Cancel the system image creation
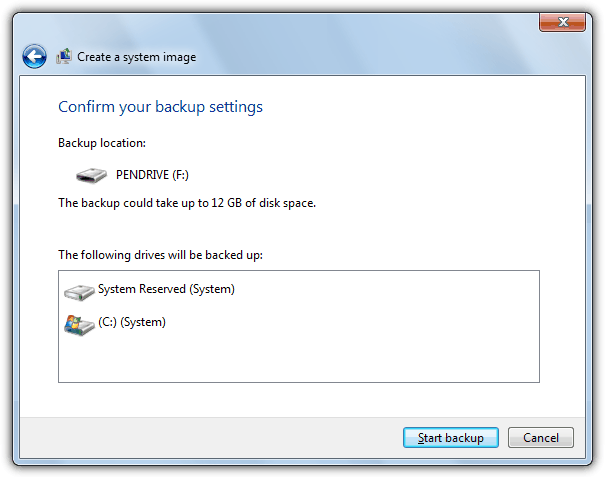 (540, 438)
